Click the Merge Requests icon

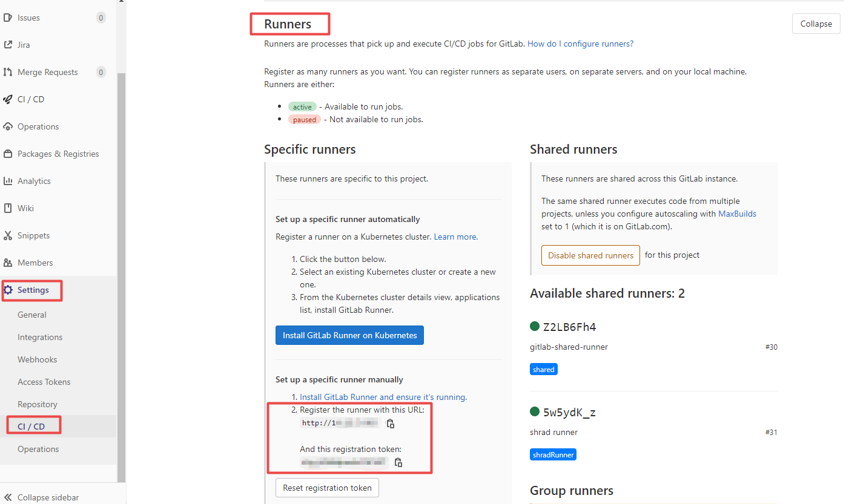[x=8, y=72]
